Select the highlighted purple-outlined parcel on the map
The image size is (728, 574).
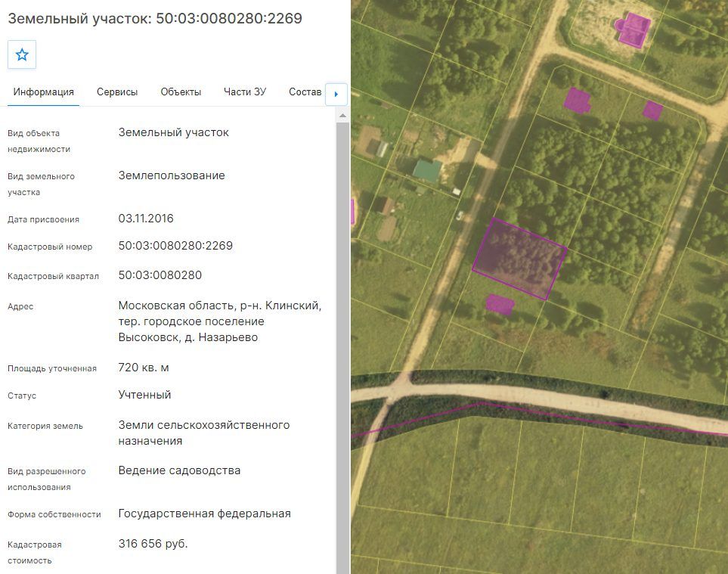519,259
